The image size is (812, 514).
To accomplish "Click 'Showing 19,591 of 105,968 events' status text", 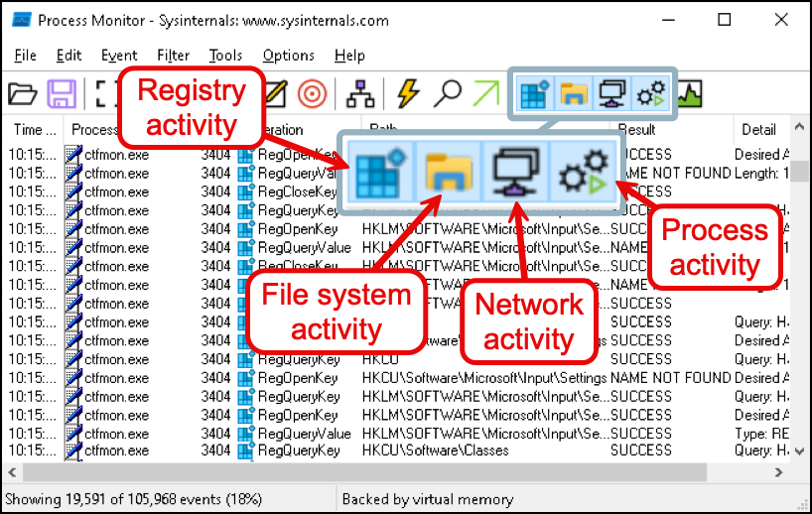I will [133, 499].
